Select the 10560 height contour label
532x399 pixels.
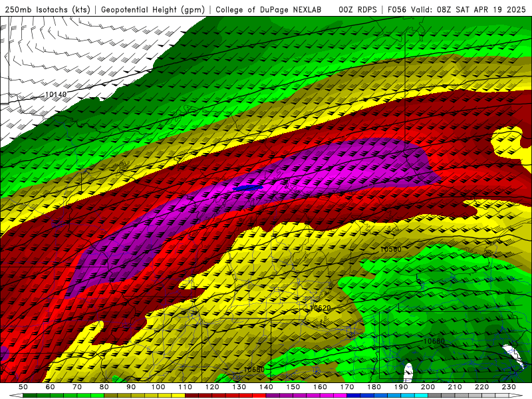point(390,249)
